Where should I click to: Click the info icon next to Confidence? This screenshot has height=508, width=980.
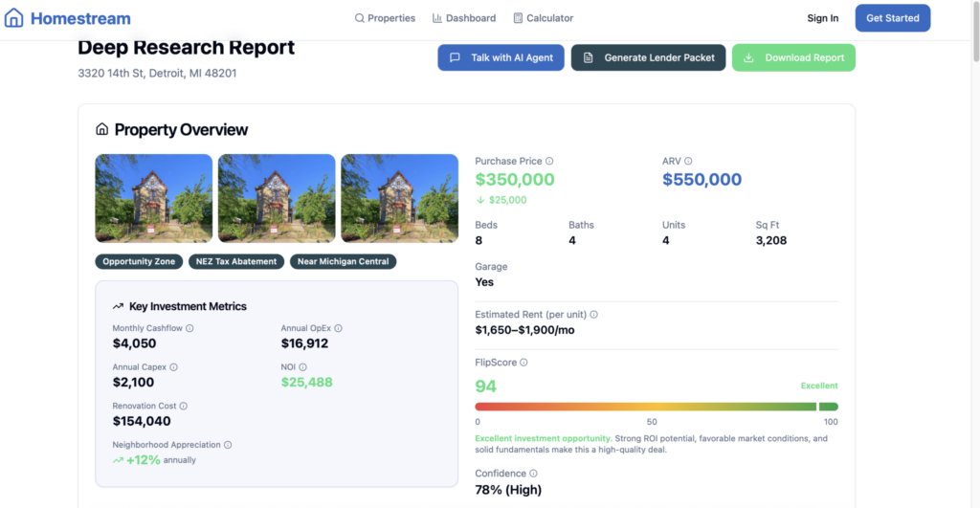click(x=533, y=474)
